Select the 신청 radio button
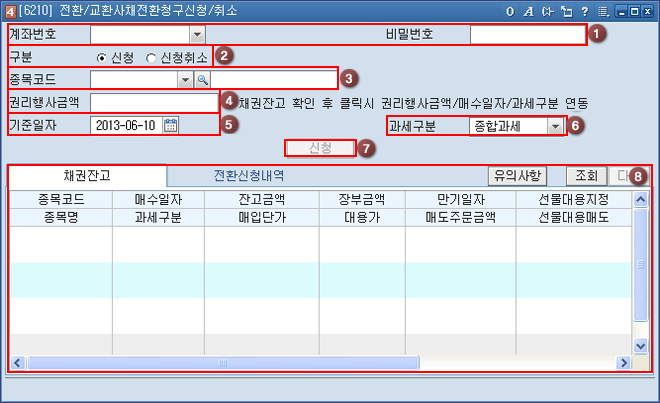This screenshot has width=660, height=403. (x=102, y=57)
